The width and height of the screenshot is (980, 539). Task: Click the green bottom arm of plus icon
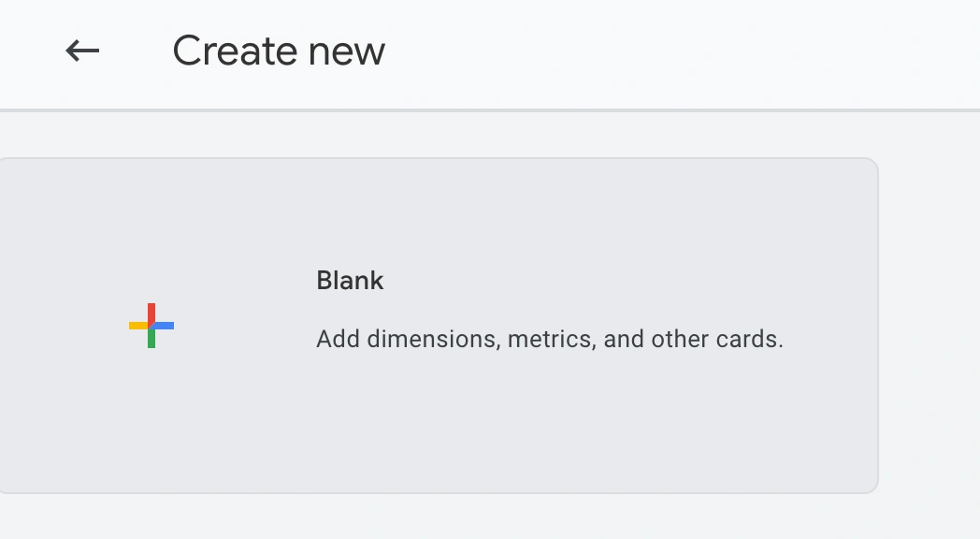click(x=151, y=339)
